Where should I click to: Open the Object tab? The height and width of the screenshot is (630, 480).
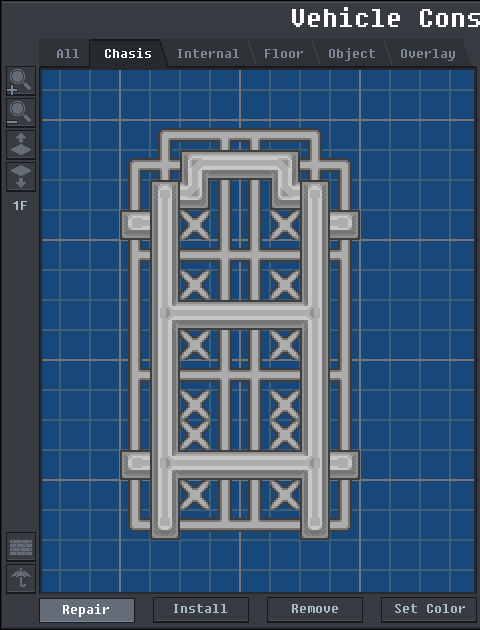coord(352,53)
